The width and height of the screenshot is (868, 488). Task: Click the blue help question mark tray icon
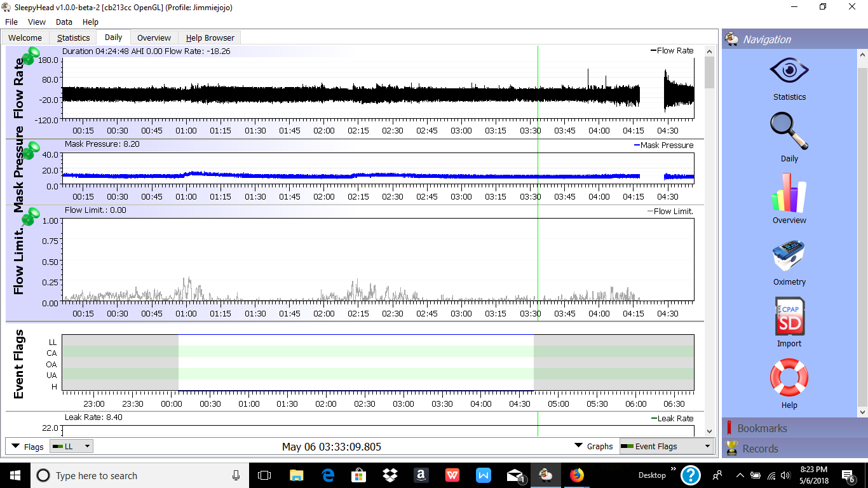point(691,475)
